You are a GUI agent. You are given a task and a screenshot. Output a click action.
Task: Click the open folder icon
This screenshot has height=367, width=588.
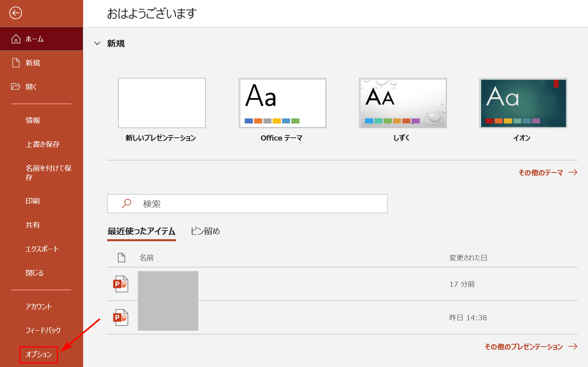pos(16,86)
